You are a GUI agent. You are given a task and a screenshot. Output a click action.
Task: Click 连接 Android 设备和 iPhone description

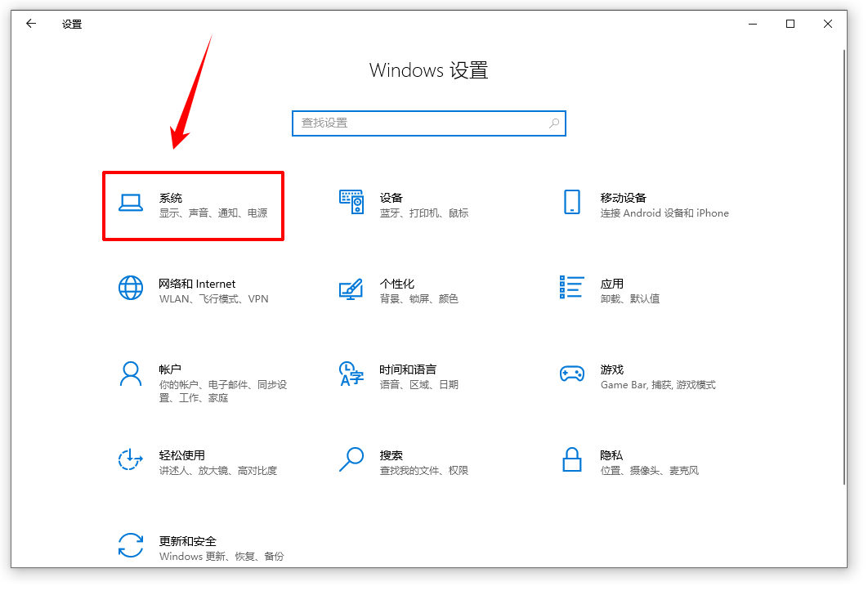click(664, 213)
